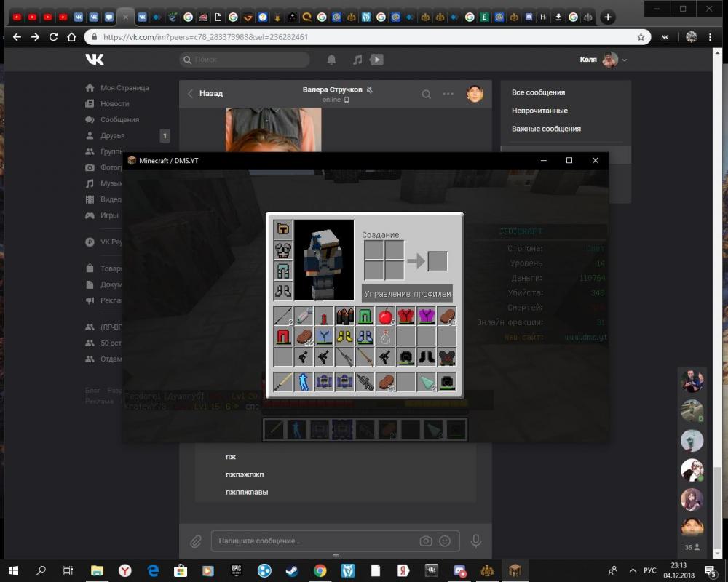
Task: Click the Напишите сообщение input field
Action: pyautogui.click(x=313, y=541)
